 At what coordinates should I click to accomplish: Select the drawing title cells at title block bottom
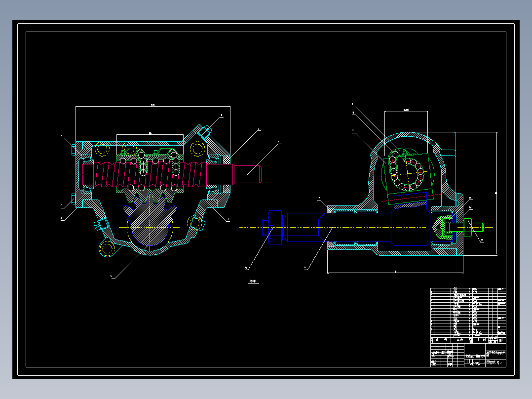tap(496, 358)
